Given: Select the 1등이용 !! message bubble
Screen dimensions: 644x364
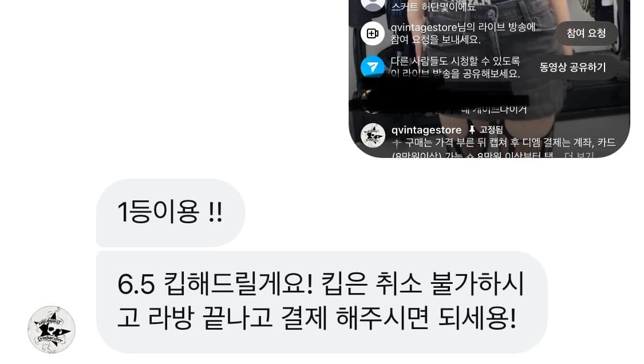Looking at the screenshot, I should (x=171, y=212).
